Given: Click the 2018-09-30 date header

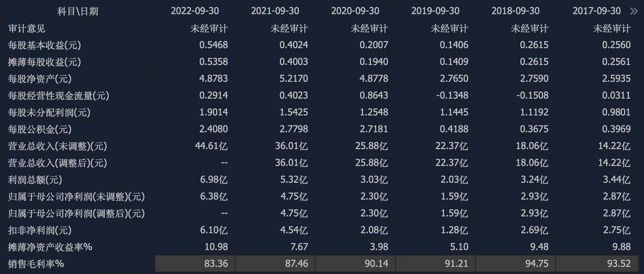Looking at the screenshot, I should [x=516, y=11].
